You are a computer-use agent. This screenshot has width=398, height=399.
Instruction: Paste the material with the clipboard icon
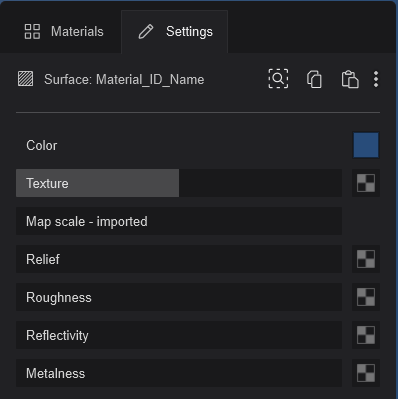[350, 79]
